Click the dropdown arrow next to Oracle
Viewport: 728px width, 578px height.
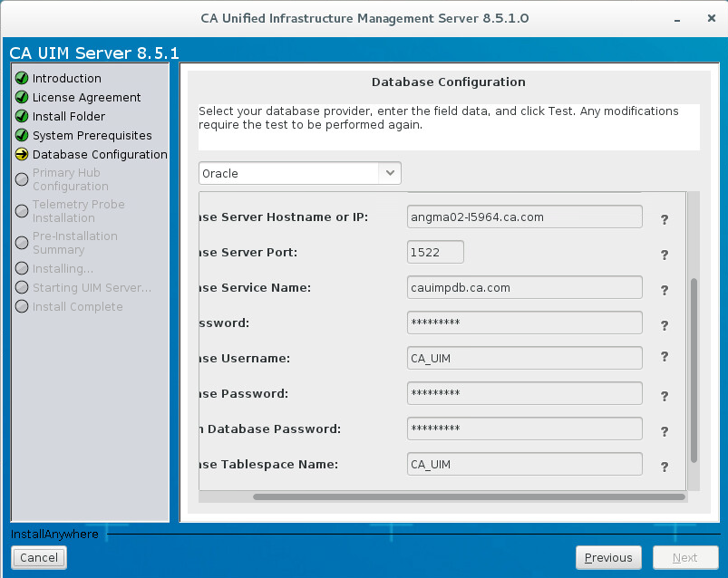tap(390, 172)
